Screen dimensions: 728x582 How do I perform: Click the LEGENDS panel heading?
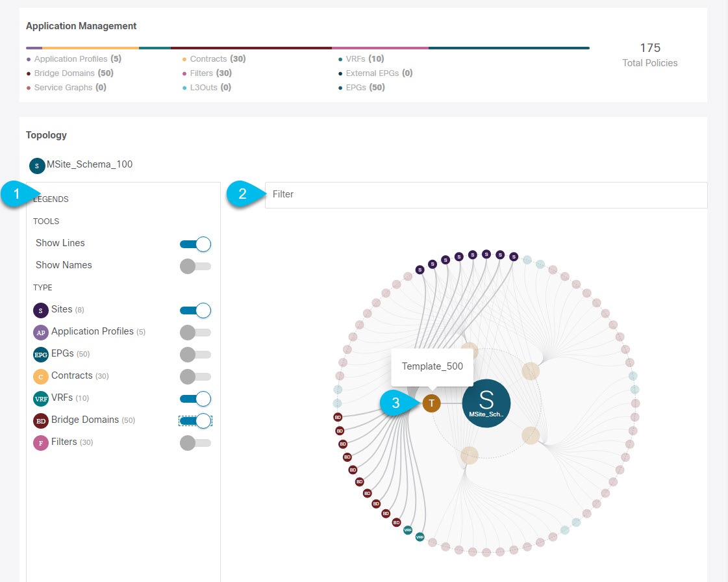[x=51, y=199]
